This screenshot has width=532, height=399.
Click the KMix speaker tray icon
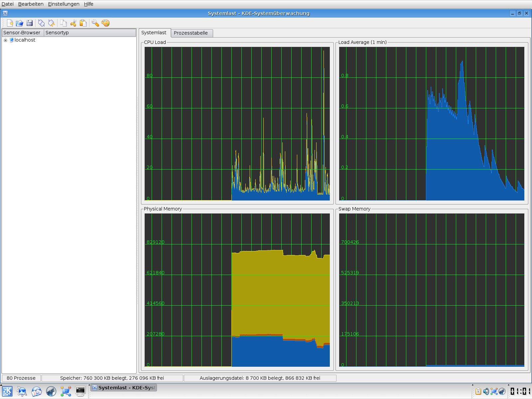coord(486,391)
